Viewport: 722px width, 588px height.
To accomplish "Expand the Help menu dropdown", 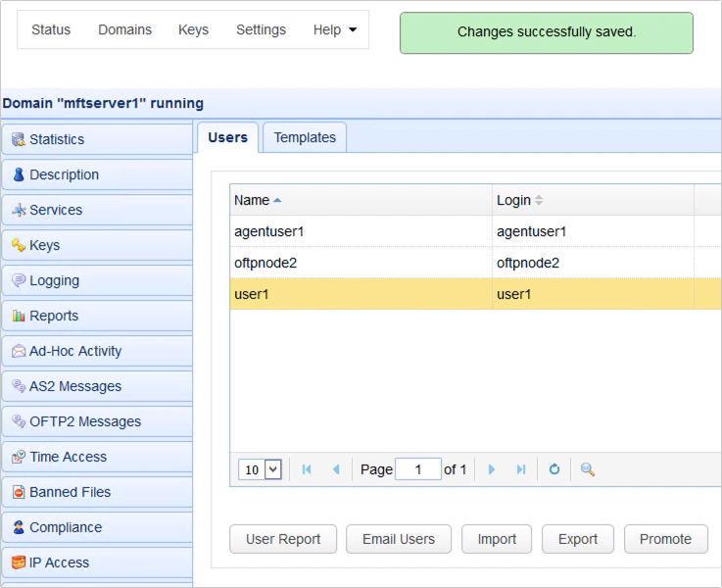I will point(334,29).
